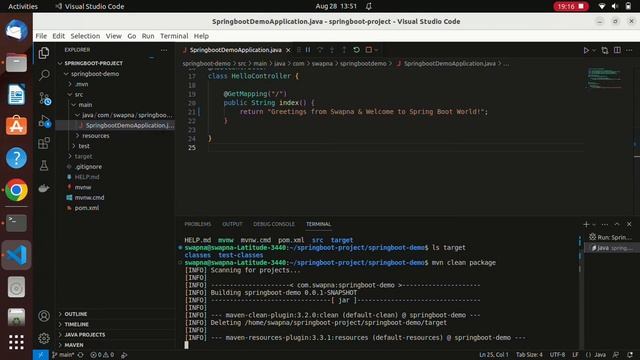The image size is (640, 360).
Task: Open Ubuntu Software from the dock
Action: [16, 126]
